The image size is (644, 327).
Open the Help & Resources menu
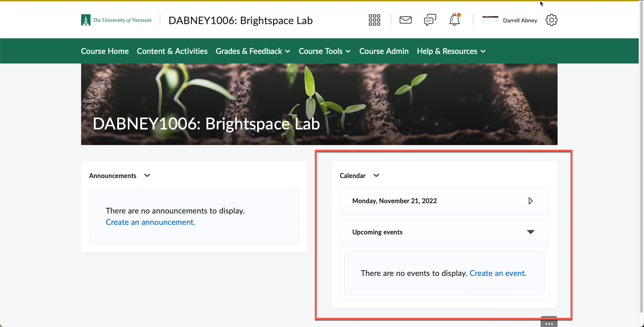[451, 51]
